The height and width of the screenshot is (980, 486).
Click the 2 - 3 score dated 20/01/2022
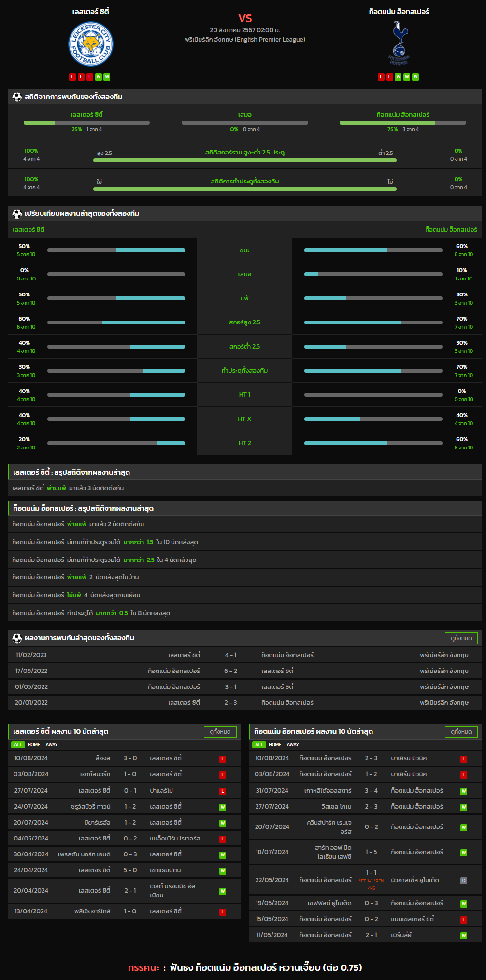coord(231,703)
